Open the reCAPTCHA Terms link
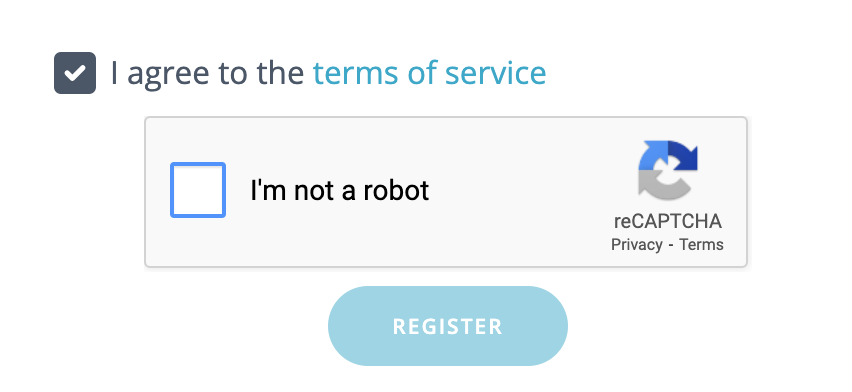This screenshot has height=392, width=852. 701,245
